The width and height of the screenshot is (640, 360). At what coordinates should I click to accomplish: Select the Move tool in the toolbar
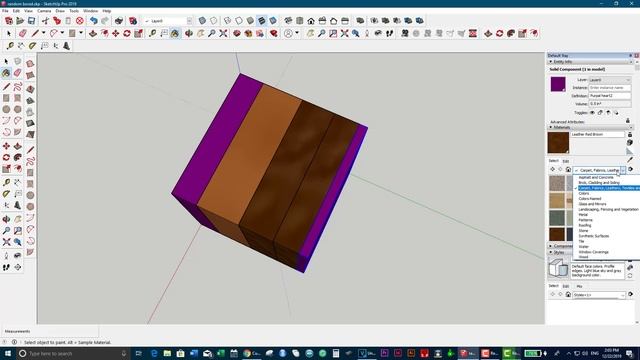click(116, 33)
